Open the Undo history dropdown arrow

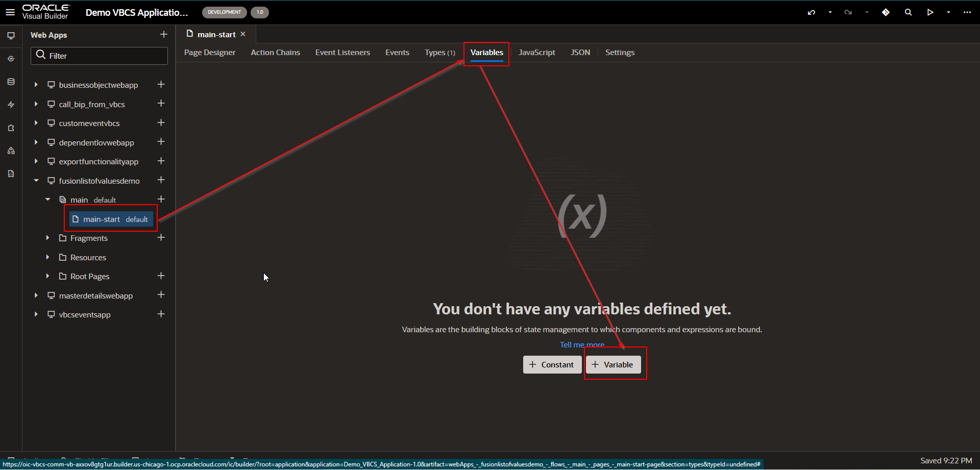click(x=830, y=12)
